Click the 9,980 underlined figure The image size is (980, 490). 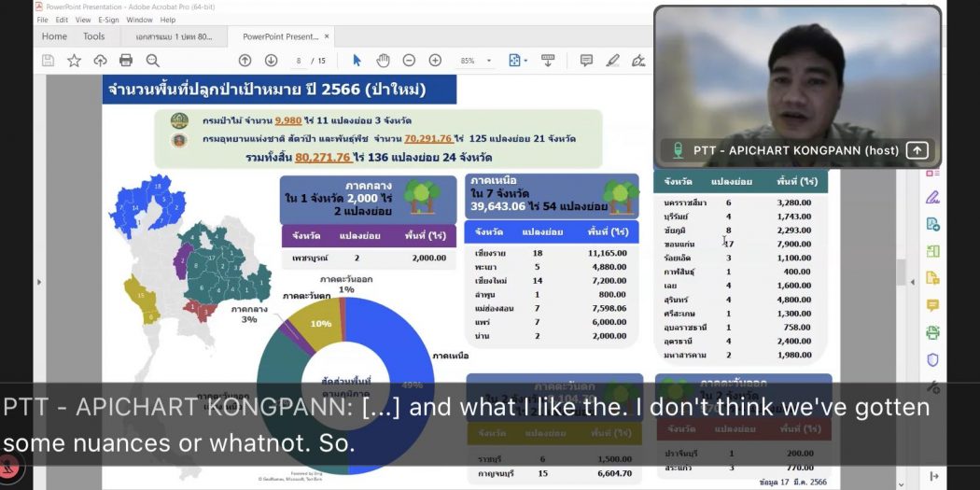coord(288,120)
